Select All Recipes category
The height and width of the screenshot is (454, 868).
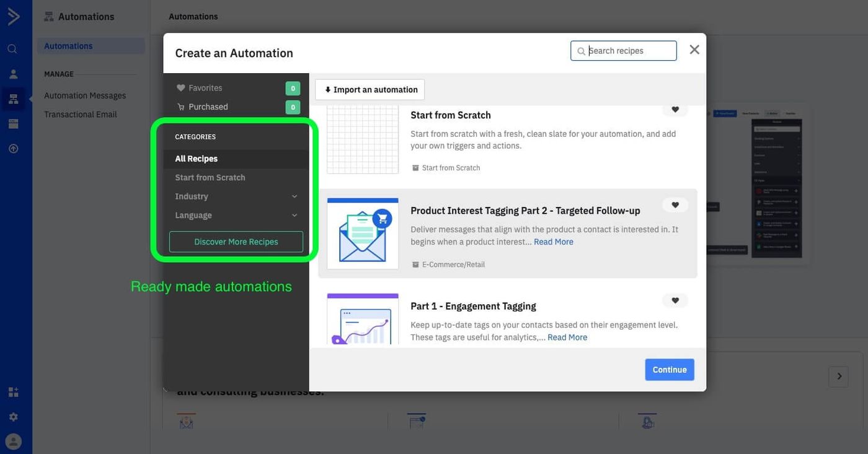point(236,159)
